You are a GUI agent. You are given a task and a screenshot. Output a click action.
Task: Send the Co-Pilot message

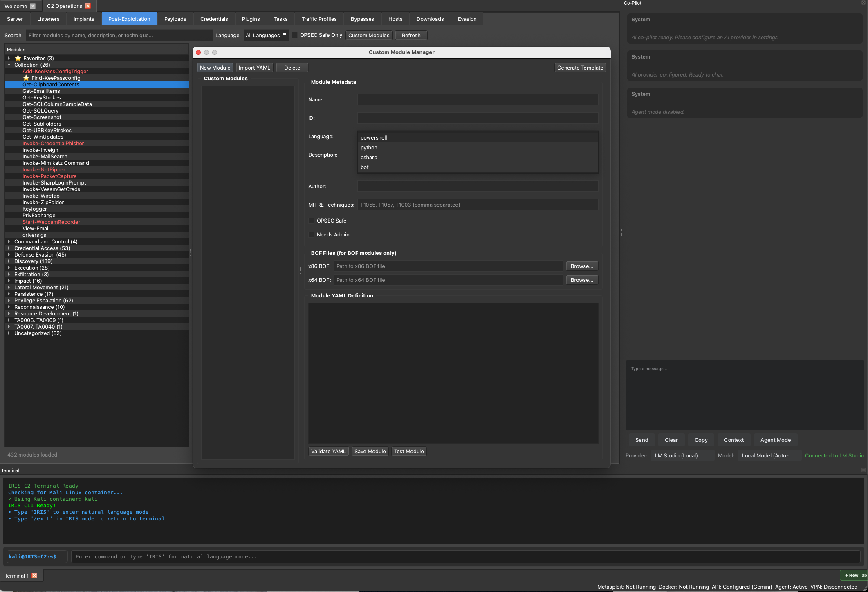[641, 440]
